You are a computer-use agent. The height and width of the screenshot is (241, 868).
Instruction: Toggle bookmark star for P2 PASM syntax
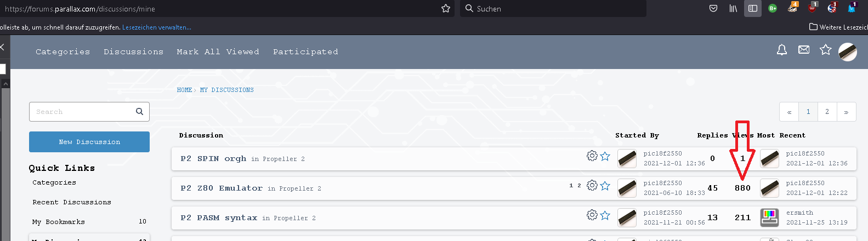point(605,215)
